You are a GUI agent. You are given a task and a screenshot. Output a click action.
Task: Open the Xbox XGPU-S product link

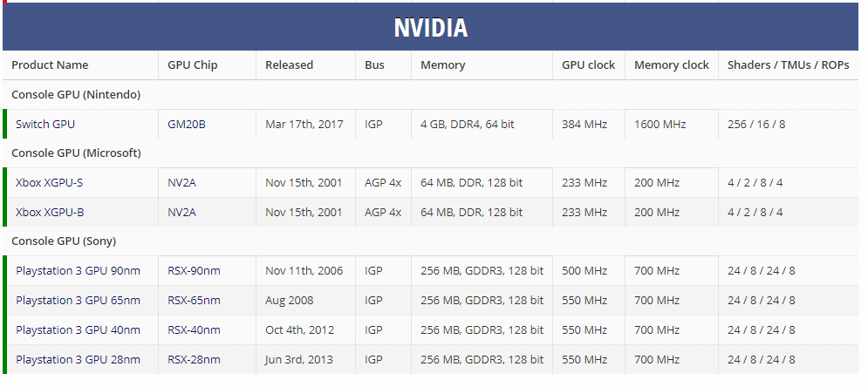coord(50,182)
